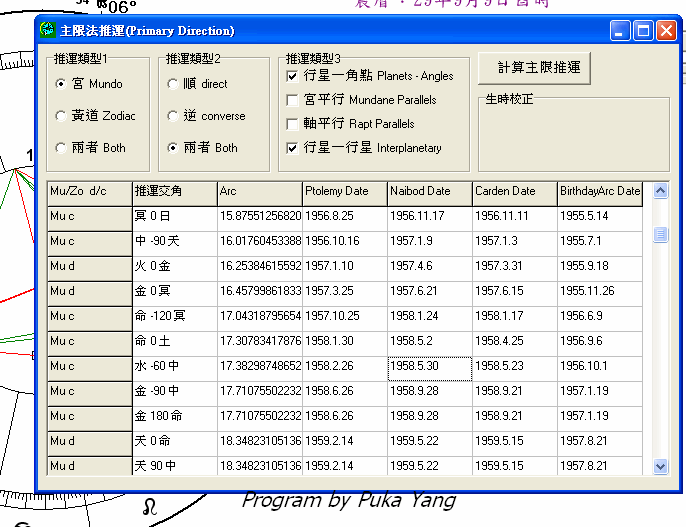Click the scrollbar up arrow
This screenshot has width=686, height=527.
click(x=660, y=191)
